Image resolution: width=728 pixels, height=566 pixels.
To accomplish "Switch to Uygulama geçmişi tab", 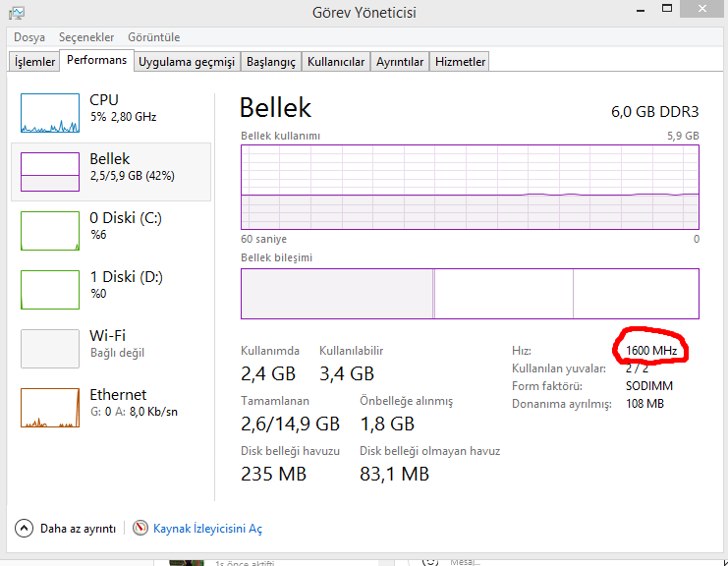I will coord(187,62).
